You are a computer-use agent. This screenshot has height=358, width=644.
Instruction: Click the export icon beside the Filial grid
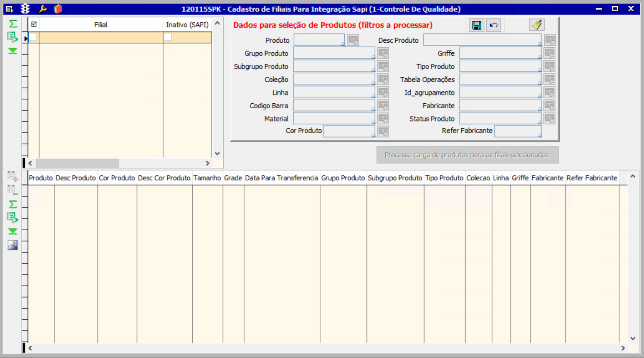pyautogui.click(x=13, y=37)
